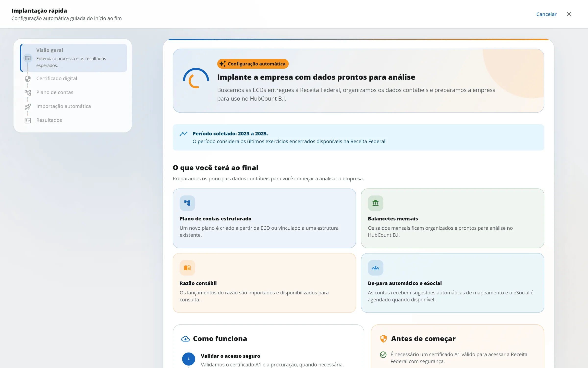This screenshot has width=588, height=368.
Task: Click the De-para automático people icon
Action: tap(375, 268)
